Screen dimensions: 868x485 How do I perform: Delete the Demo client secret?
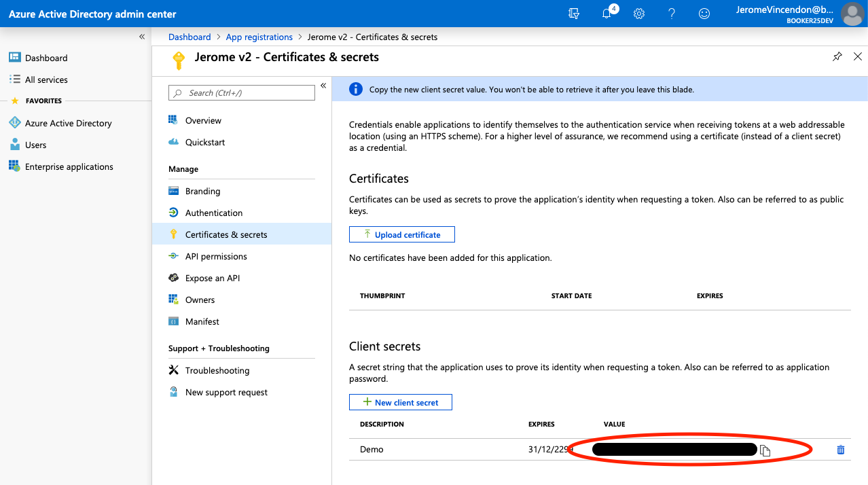pos(841,450)
